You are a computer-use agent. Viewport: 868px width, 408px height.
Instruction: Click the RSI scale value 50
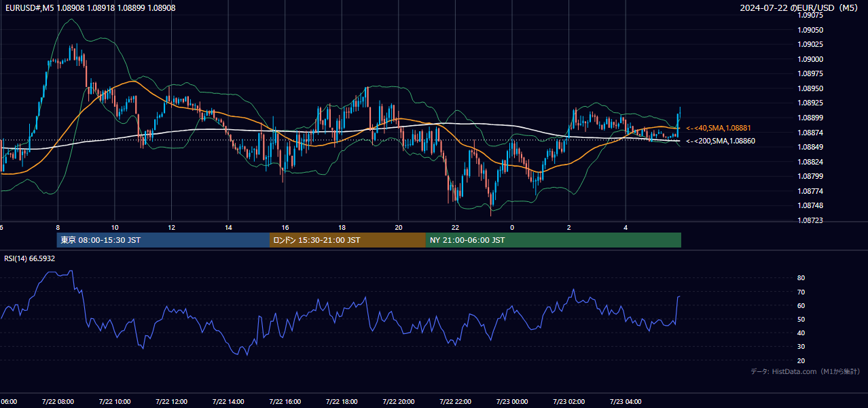click(801, 319)
